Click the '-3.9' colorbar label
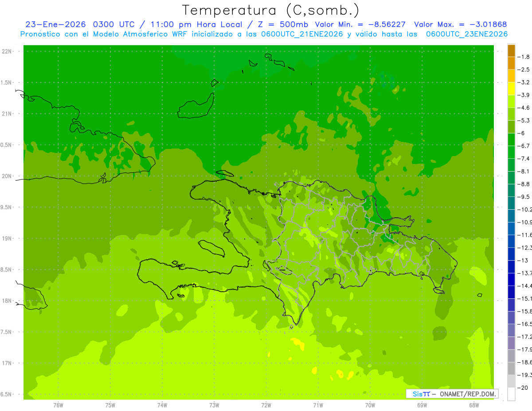532x411 pixels. coord(523,95)
